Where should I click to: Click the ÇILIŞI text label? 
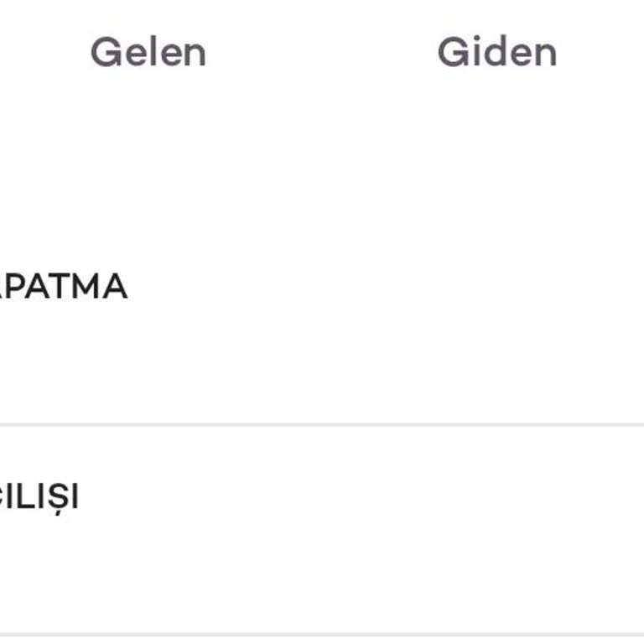click(x=39, y=497)
